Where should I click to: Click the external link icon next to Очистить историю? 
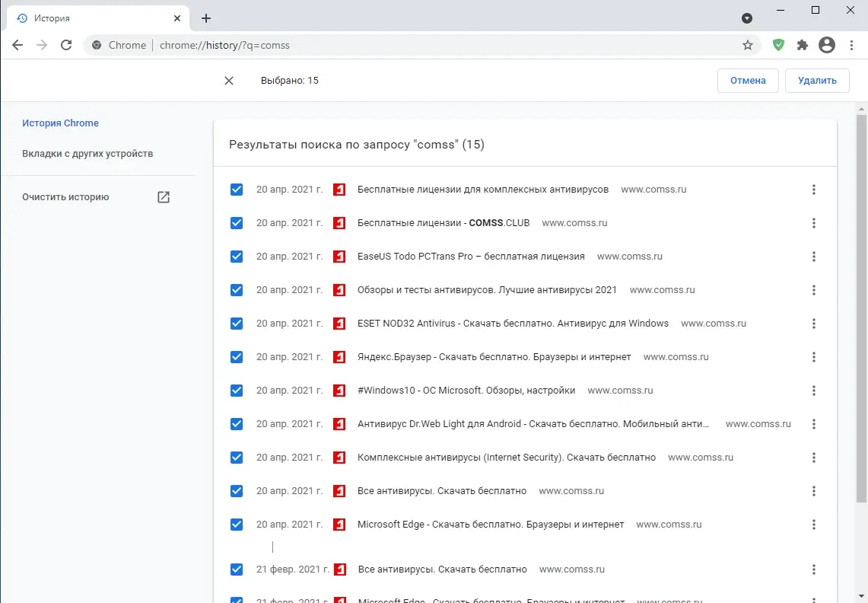click(164, 196)
